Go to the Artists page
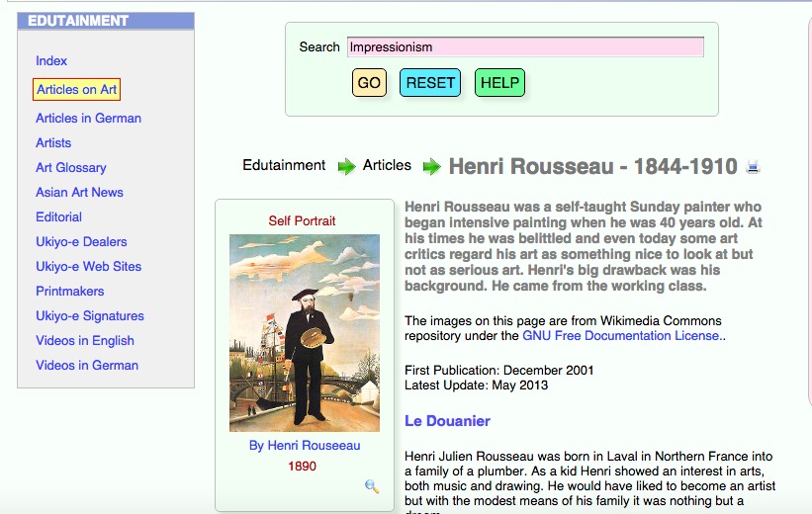 click(x=53, y=143)
